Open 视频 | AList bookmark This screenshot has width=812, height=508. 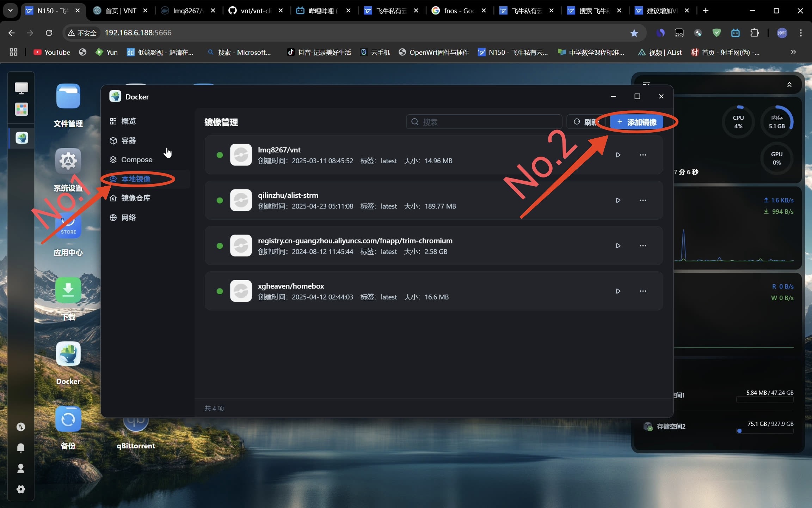pyautogui.click(x=659, y=52)
